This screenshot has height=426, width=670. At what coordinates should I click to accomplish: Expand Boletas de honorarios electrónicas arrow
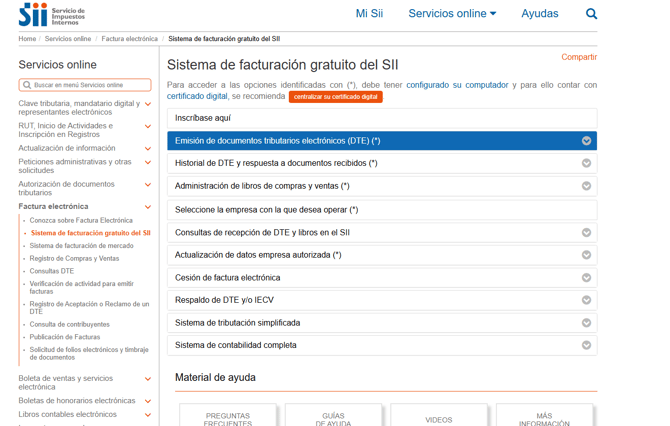148,401
